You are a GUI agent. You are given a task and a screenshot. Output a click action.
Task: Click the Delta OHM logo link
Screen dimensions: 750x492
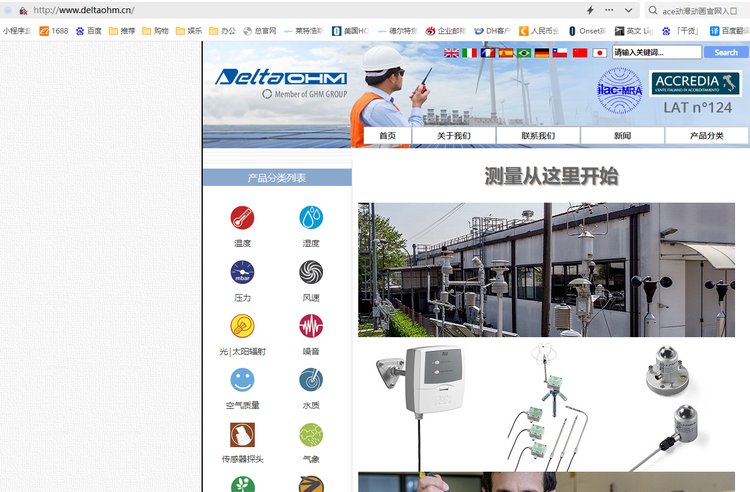click(x=281, y=78)
